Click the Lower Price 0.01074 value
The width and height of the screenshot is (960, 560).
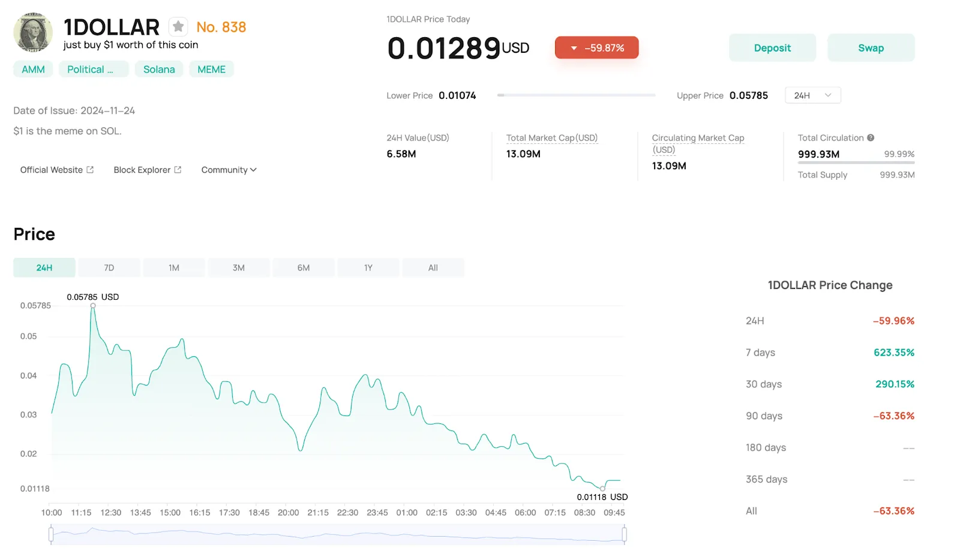[x=457, y=95]
